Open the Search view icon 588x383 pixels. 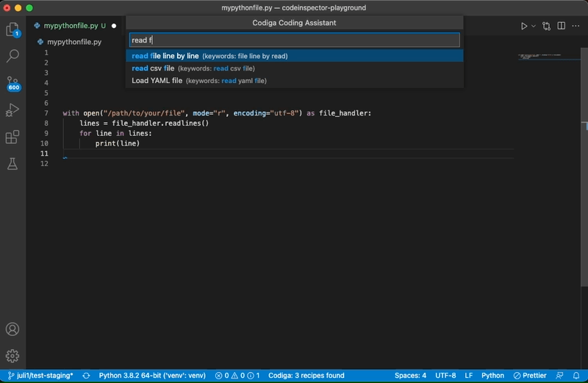pos(12,56)
